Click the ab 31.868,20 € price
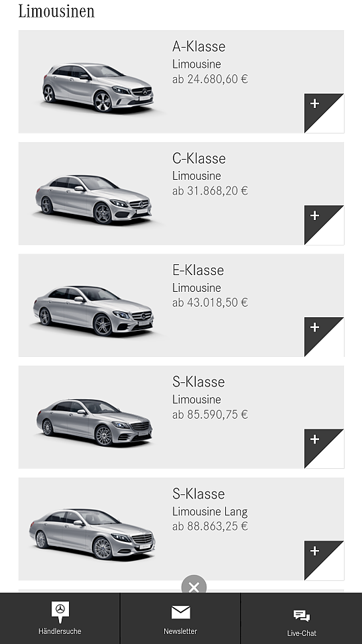The width and height of the screenshot is (362, 644). tap(210, 191)
